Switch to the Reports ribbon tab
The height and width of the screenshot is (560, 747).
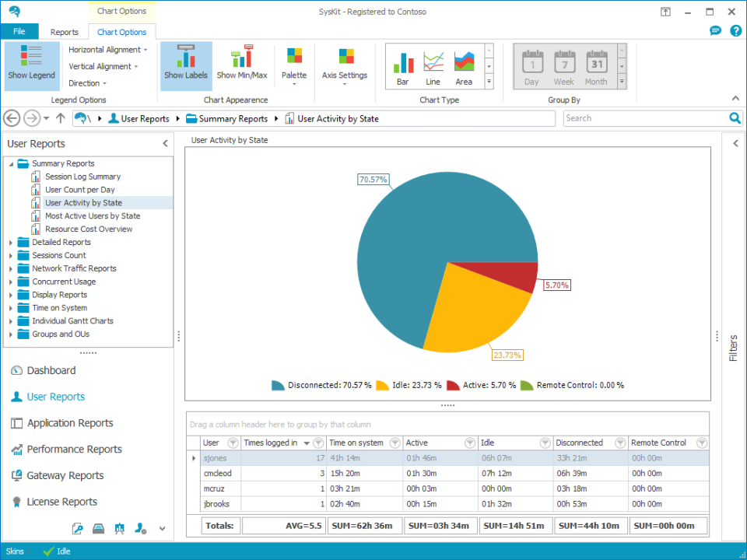tap(65, 32)
